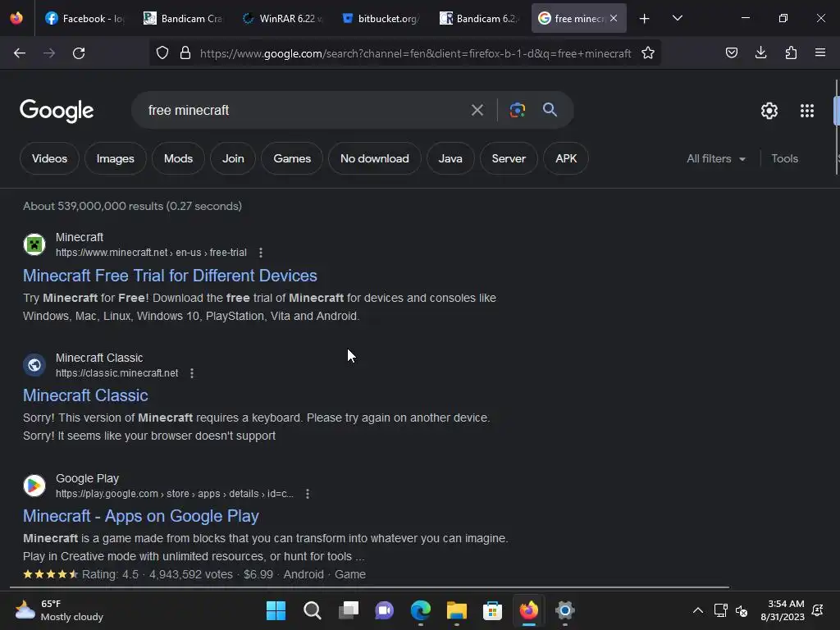This screenshot has height=630, width=840.
Task: Expand the All filters dropdown
Action: pyautogui.click(x=716, y=158)
